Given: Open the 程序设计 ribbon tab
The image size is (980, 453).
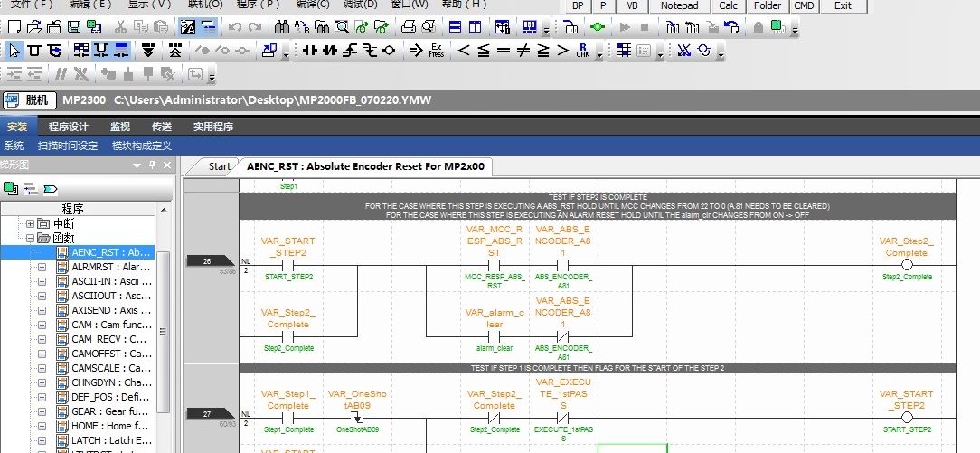Looking at the screenshot, I should click(x=69, y=127).
